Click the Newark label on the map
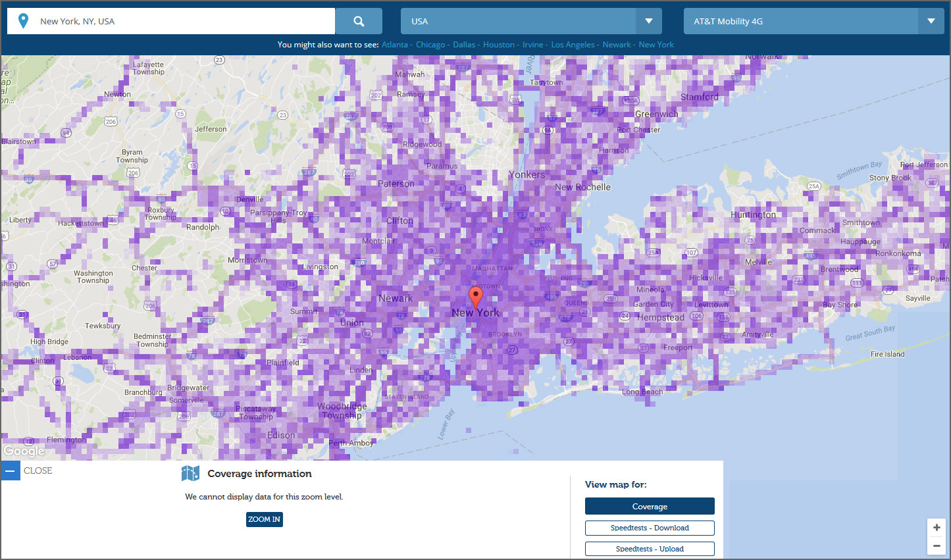 coord(396,298)
